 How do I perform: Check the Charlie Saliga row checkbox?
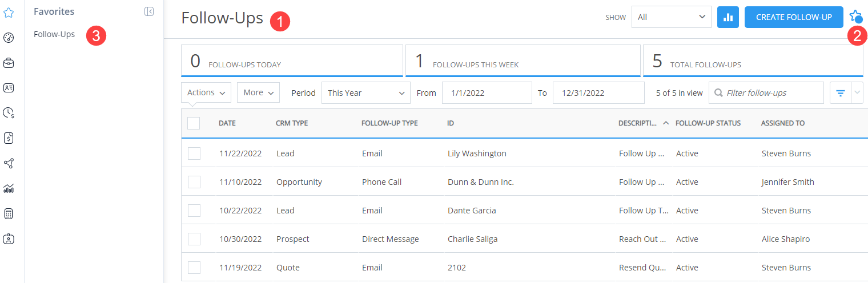click(194, 239)
